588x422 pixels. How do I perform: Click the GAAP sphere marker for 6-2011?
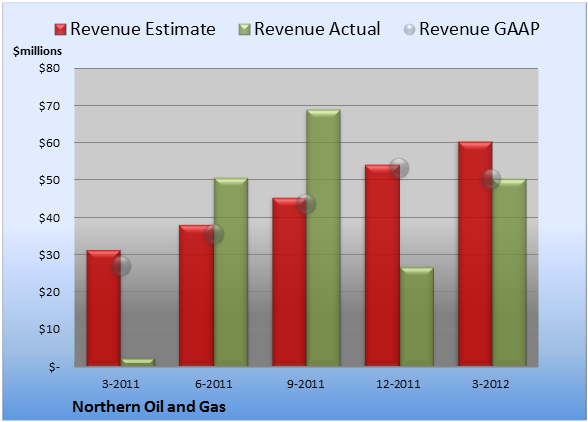[214, 234]
